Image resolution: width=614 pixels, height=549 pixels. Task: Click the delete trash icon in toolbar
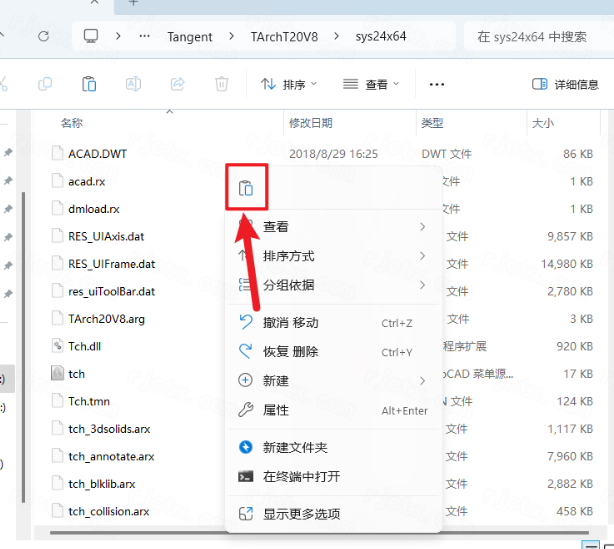click(222, 84)
